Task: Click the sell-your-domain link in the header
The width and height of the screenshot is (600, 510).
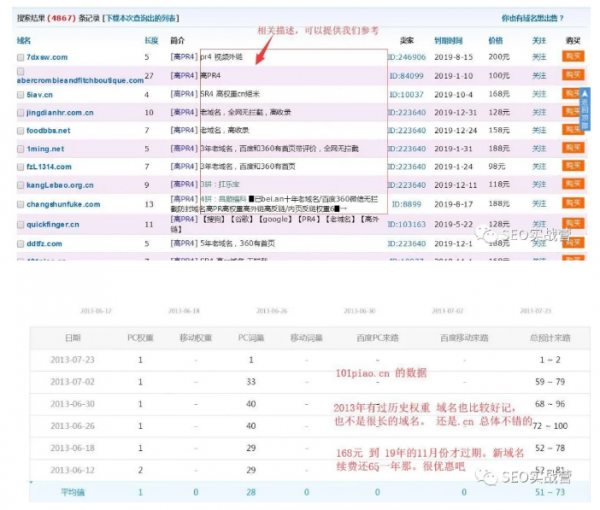Action: point(533,18)
